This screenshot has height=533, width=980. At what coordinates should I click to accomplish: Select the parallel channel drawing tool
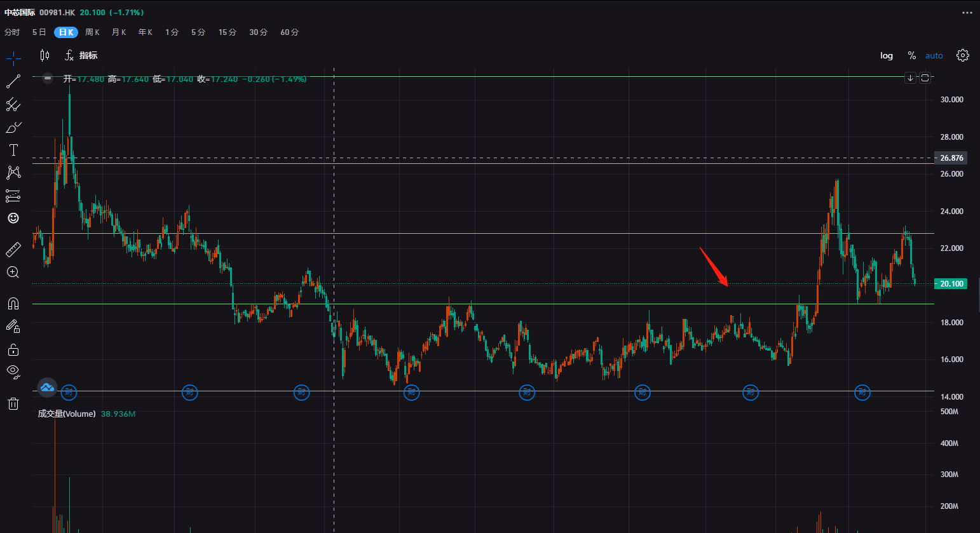13,104
